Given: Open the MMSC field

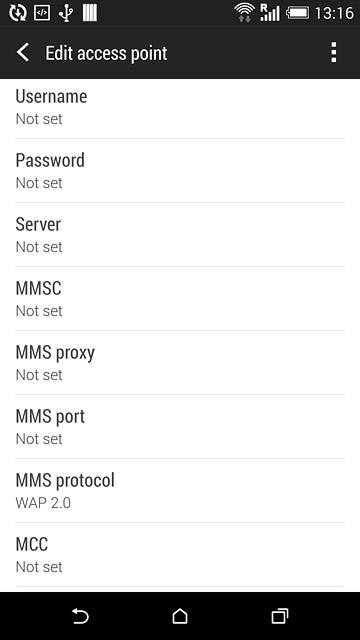Looking at the screenshot, I should point(180,299).
